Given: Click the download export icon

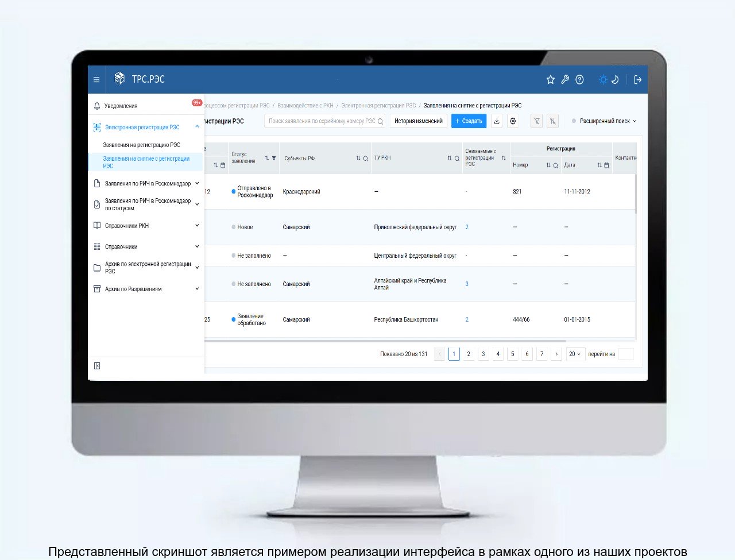Looking at the screenshot, I should pyautogui.click(x=497, y=121).
